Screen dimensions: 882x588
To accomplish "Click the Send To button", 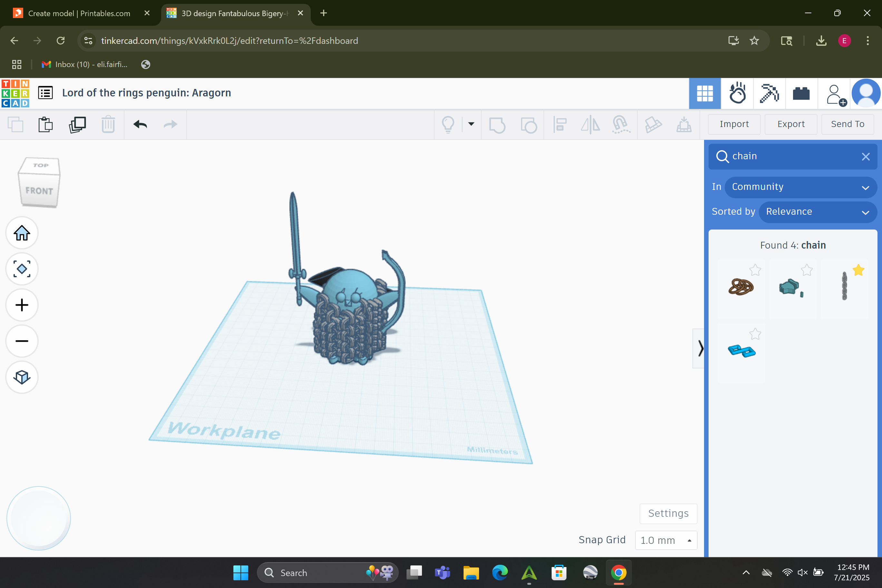I will [x=848, y=124].
